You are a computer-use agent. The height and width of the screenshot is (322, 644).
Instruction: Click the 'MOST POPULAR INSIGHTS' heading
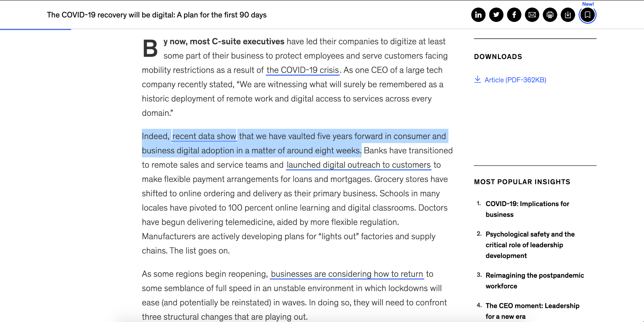(522, 182)
